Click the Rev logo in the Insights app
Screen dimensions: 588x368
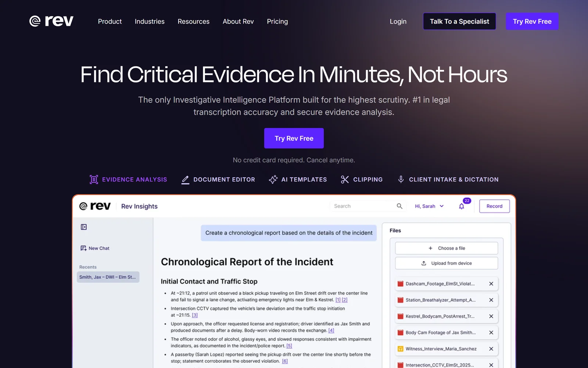coord(95,206)
